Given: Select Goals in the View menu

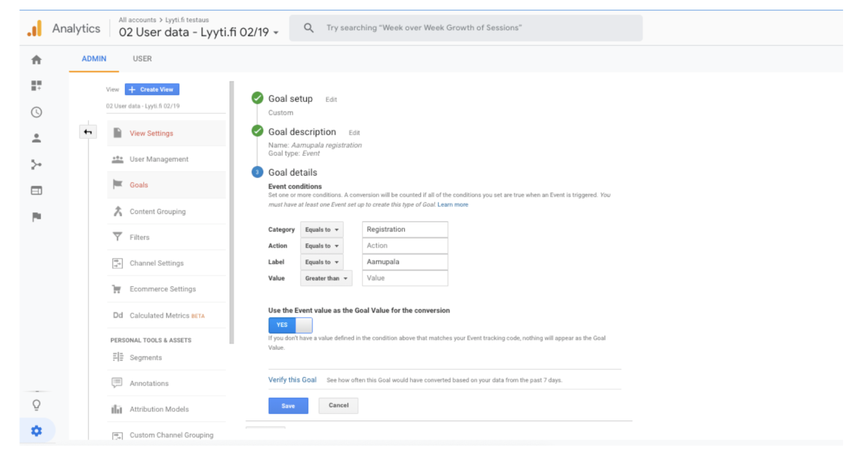Looking at the screenshot, I should tap(139, 185).
